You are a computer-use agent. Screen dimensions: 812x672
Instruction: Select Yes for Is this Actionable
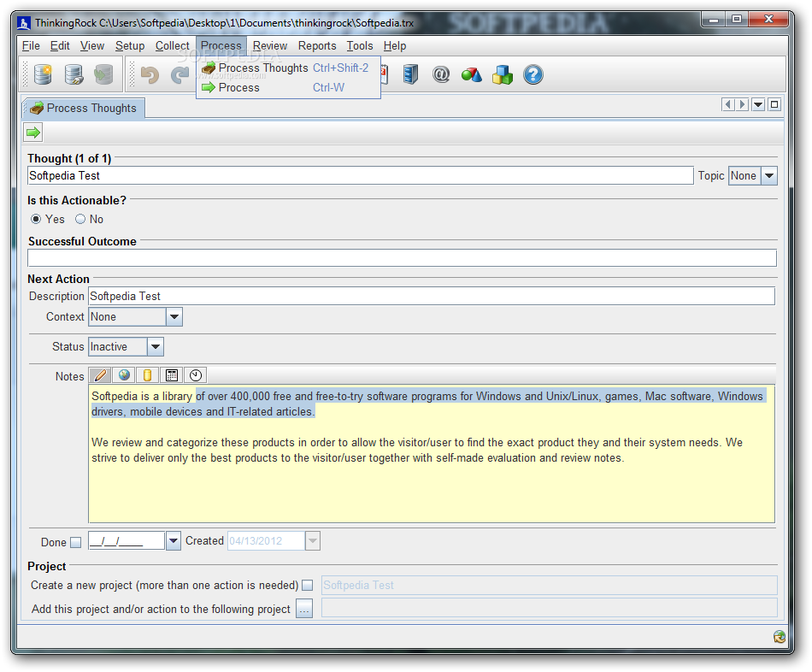pyautogui.click(x=36, y=219)
